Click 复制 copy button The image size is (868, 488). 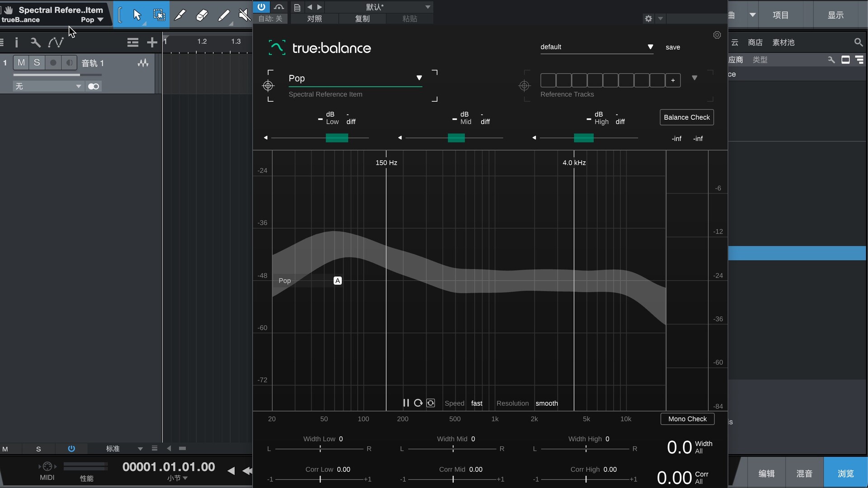(x=362, y=19)
